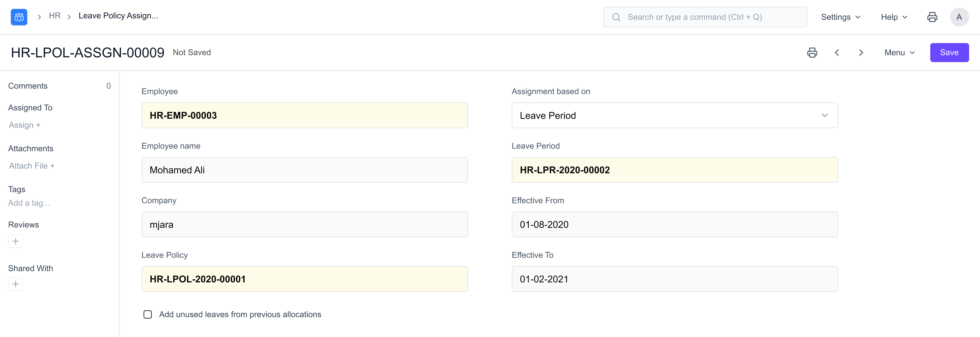This screenshot has width=980, height=337.
Task: Click the search magnifier icon
Action: pyautogui.click(x=616, y=17)
